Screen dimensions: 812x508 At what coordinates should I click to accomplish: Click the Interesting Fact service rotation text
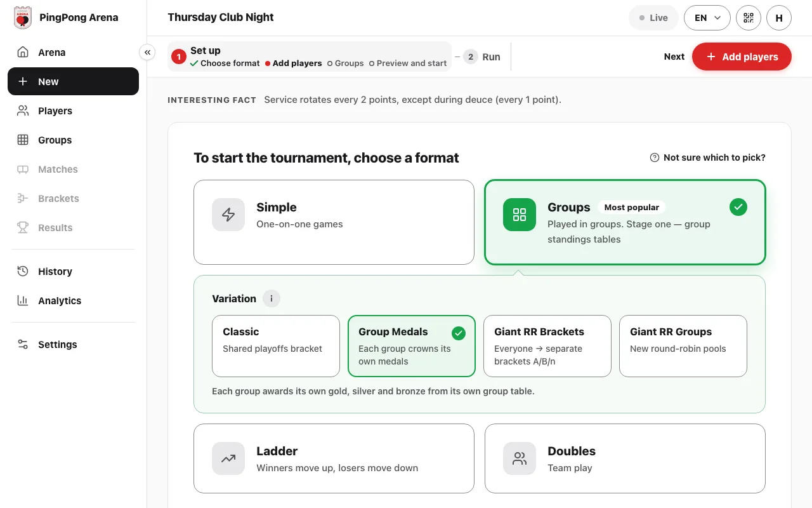[x=412, y=100]
